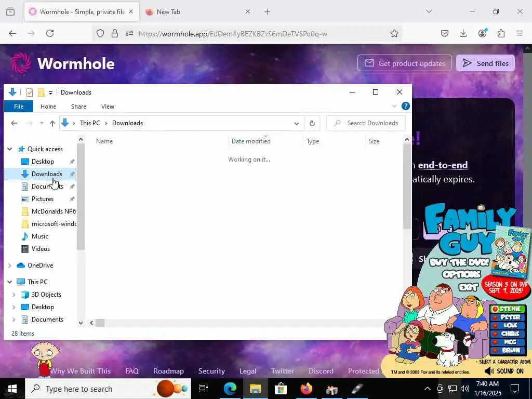The image size is (532, 399).
Task: Click the Wormhole logo
Action: point(62,63)
